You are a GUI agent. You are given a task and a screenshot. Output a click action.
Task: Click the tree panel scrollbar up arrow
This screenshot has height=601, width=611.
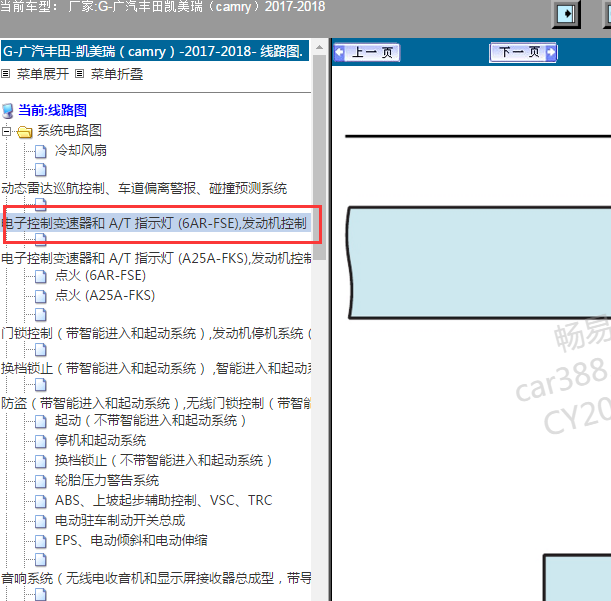coord(320,47)
